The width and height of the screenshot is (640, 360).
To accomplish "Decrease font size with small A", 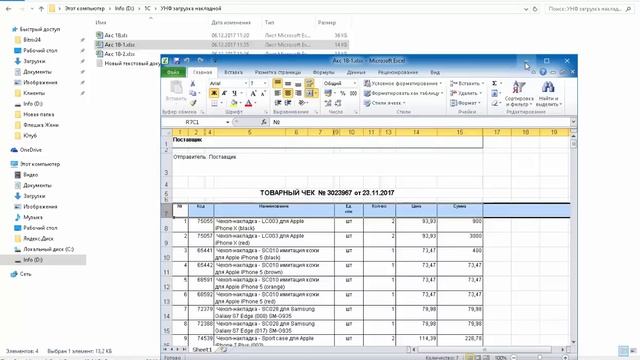I will point(263,93).
